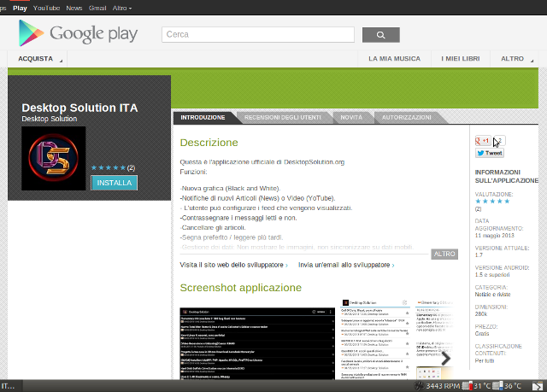Viewport: 547px width, 392px height.
Task: Open I miei libri section
Action: 461,59
